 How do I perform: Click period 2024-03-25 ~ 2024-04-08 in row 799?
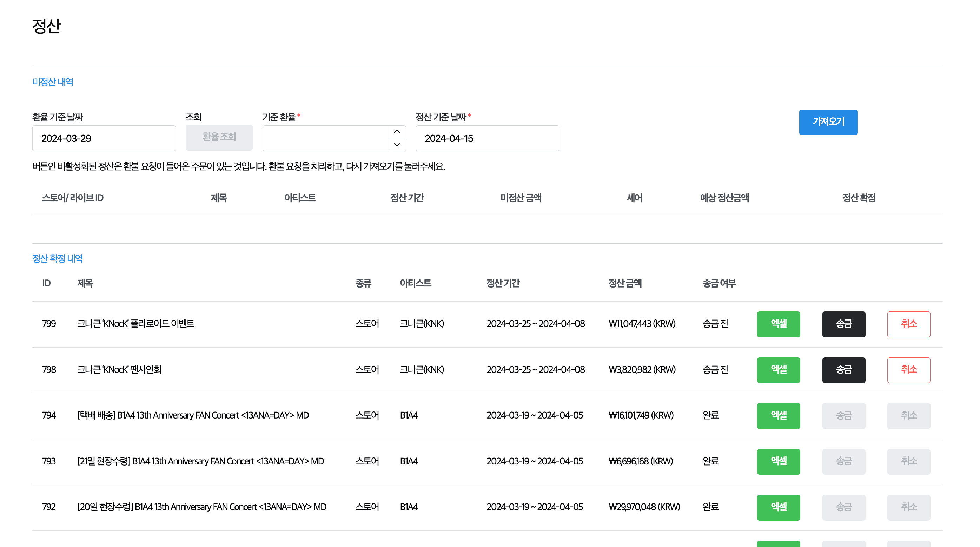(x=536, y=324)
